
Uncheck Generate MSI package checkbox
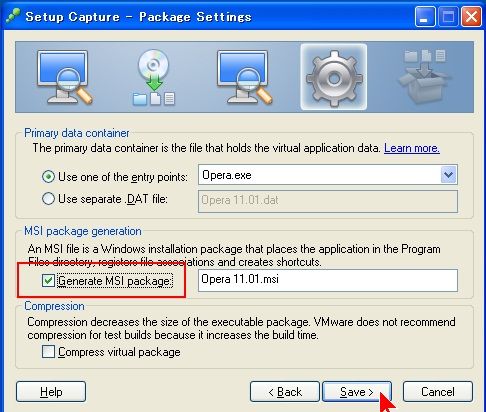pos(48,281)
